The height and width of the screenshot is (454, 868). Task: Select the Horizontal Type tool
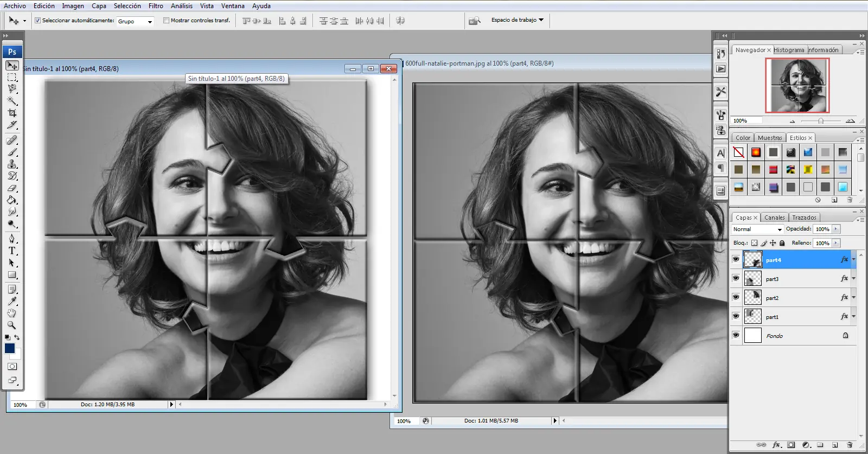point(12,251)
